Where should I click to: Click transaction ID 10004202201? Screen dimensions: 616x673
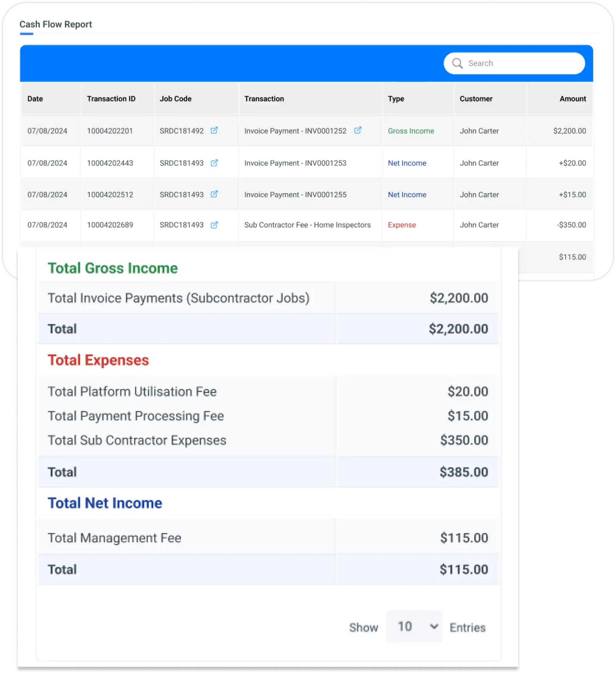[110, 131]
